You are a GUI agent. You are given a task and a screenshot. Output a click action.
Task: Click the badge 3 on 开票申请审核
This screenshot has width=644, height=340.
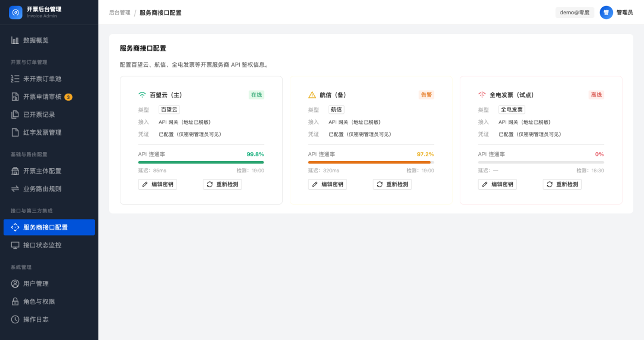69,97
